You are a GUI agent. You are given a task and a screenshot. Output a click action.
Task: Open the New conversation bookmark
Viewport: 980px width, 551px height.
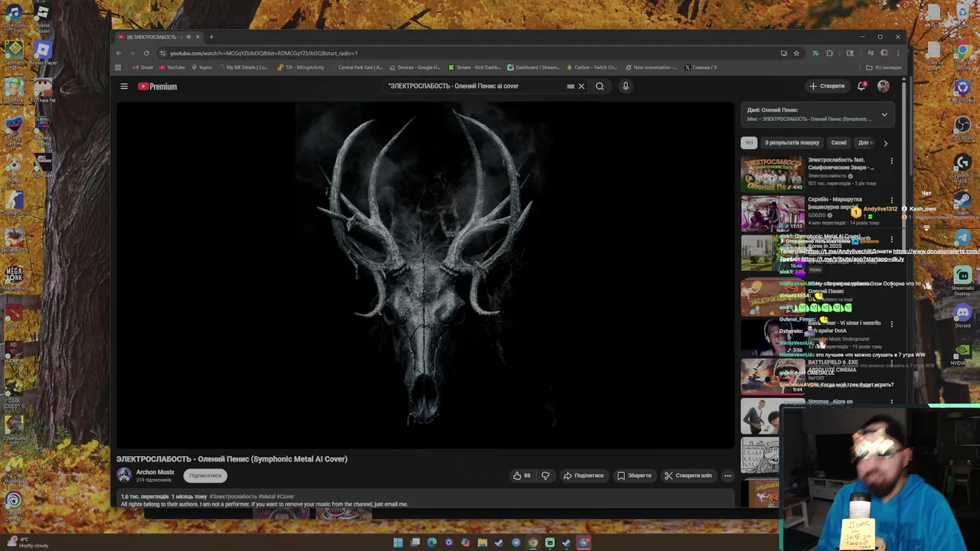(x=651, y=67)
